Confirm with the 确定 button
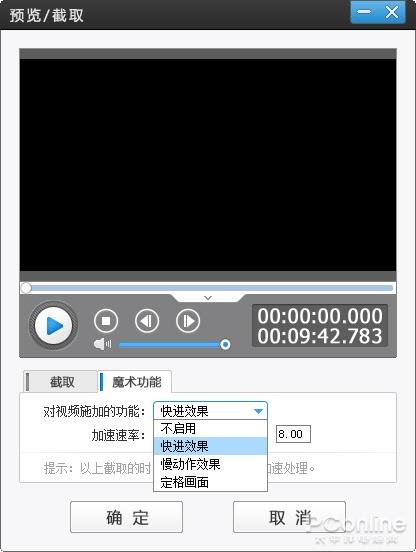Screen dimensions: 416x552 pyautogui.click(x=126, y=517)
